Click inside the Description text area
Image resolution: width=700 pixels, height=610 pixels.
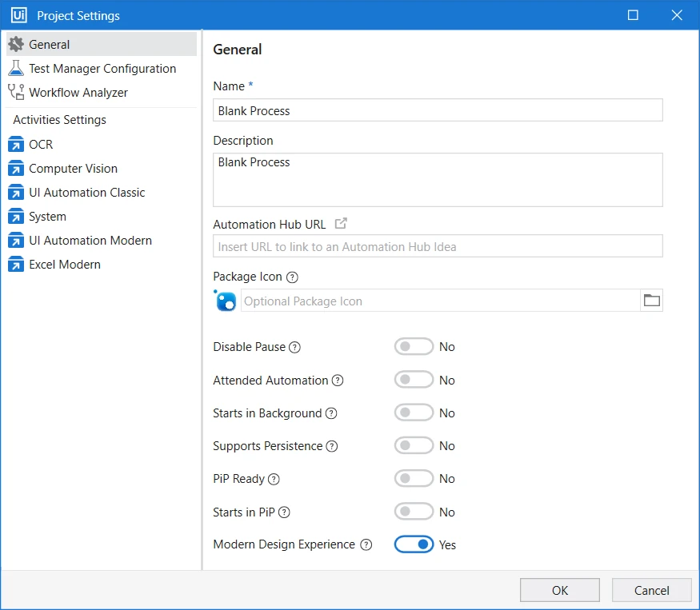click(x=438, y=180)
